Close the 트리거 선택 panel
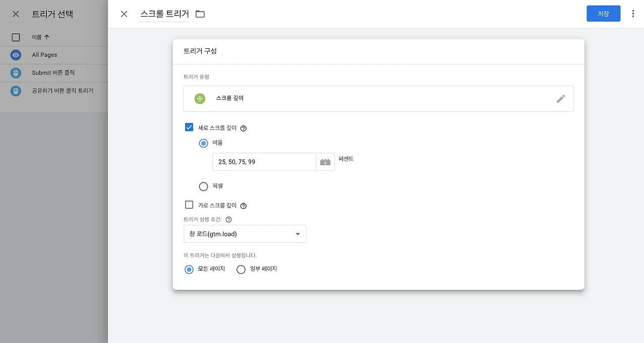 [x=16, y=14]
